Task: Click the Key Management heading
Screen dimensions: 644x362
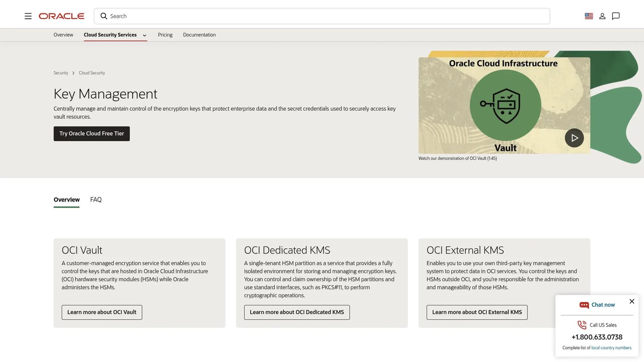Action: (105, 94)
